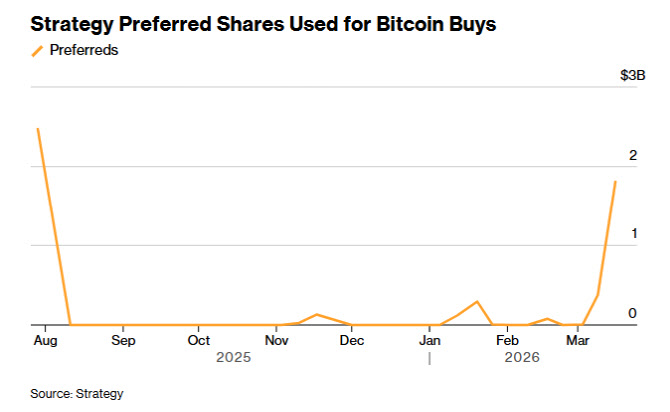Click the orange Preferreds legend swatch

click(x=37, y=51)
